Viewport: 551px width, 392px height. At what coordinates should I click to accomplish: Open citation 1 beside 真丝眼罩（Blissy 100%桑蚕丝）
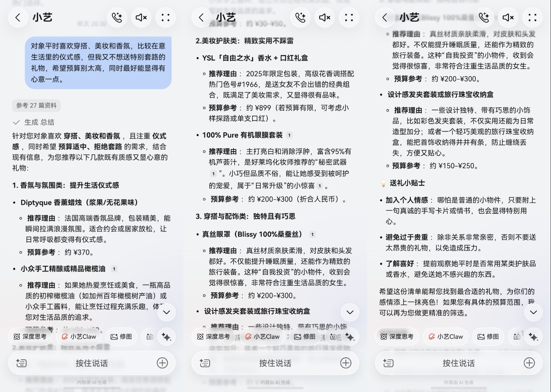click(x=312, y=234)
